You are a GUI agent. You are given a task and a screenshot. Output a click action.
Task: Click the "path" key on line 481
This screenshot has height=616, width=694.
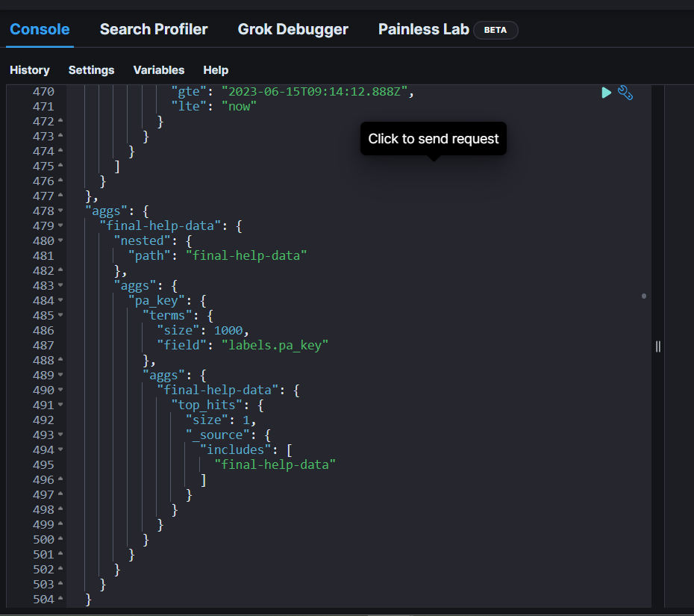click(x=149, y=255)
